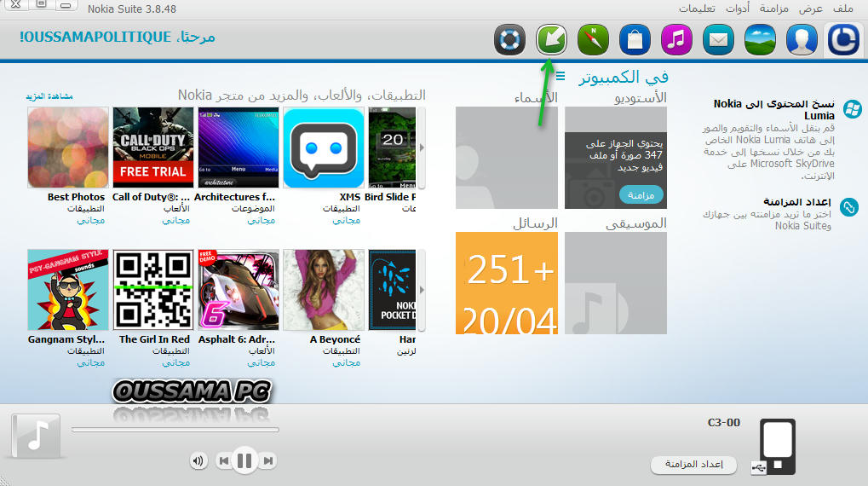Click the green software update arrow icon
The height and width of the screenshot is (486, 868).
tap(551, 39)
